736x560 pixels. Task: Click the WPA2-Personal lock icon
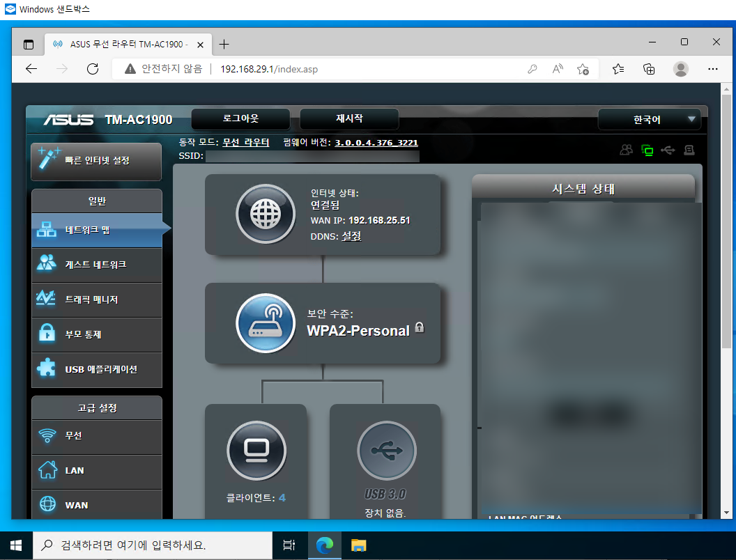tap(420, 327)
